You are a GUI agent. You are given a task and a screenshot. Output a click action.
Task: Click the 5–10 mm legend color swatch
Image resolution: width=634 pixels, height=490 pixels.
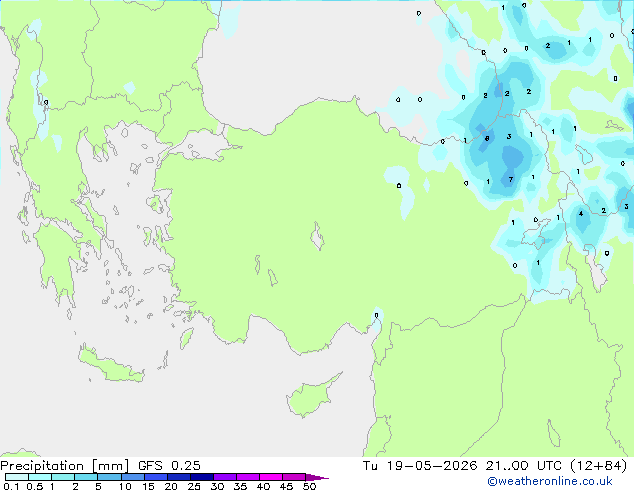[x=109, y=477]
